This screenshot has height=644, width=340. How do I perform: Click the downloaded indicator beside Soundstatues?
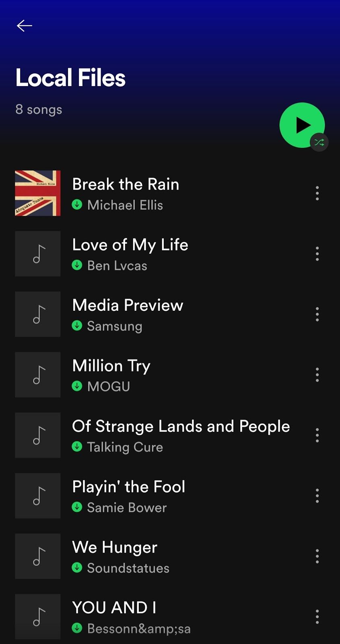click(77, 568)
